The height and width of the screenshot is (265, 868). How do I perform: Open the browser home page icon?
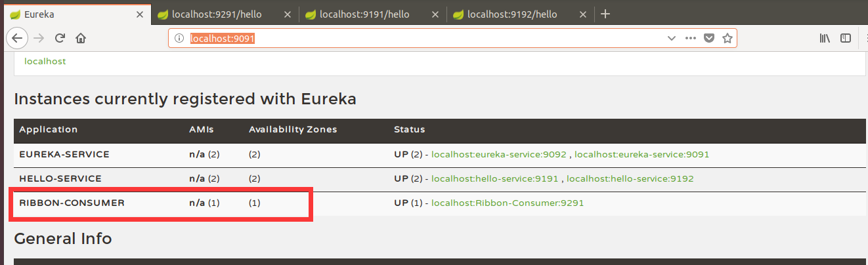tap(81, 38)
